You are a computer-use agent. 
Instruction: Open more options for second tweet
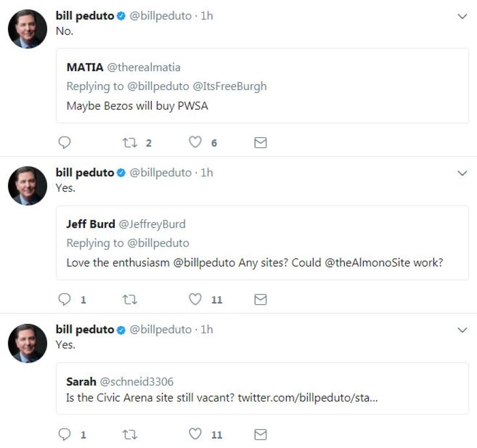coord(462,174)
